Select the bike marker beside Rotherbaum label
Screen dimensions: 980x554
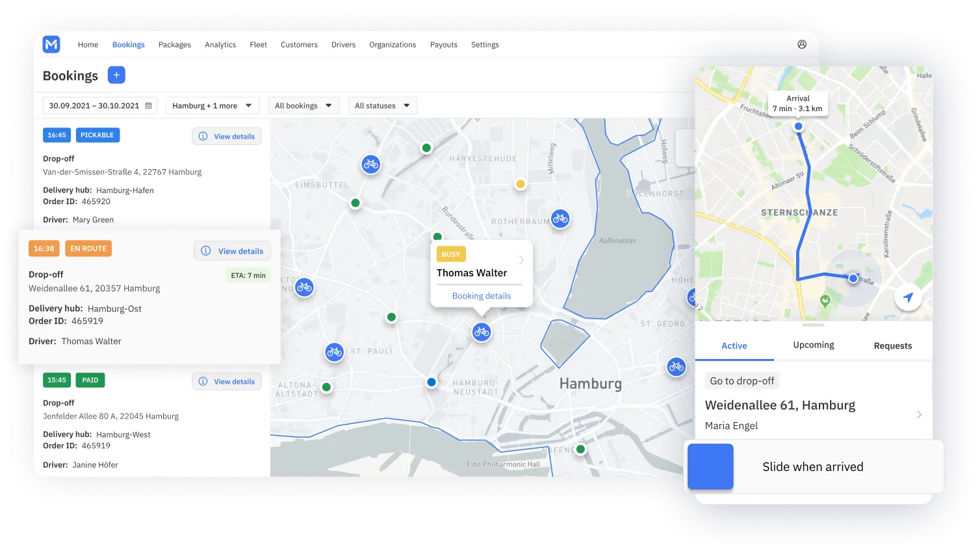tap(560, 219)
